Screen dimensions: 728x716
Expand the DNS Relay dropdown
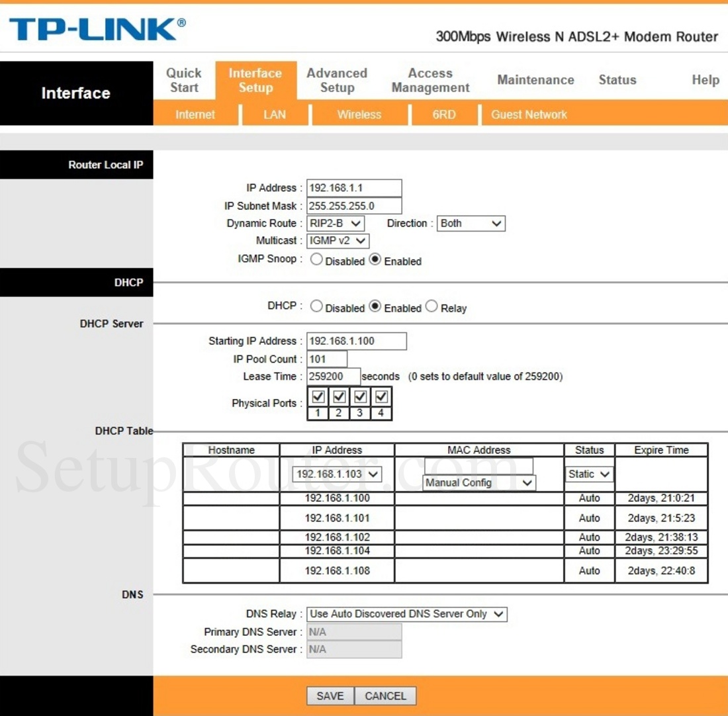click(x=406, y=614)
